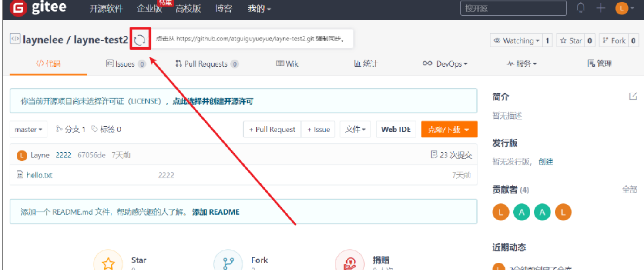View 23 次提交 commit history

click(451, 155)
